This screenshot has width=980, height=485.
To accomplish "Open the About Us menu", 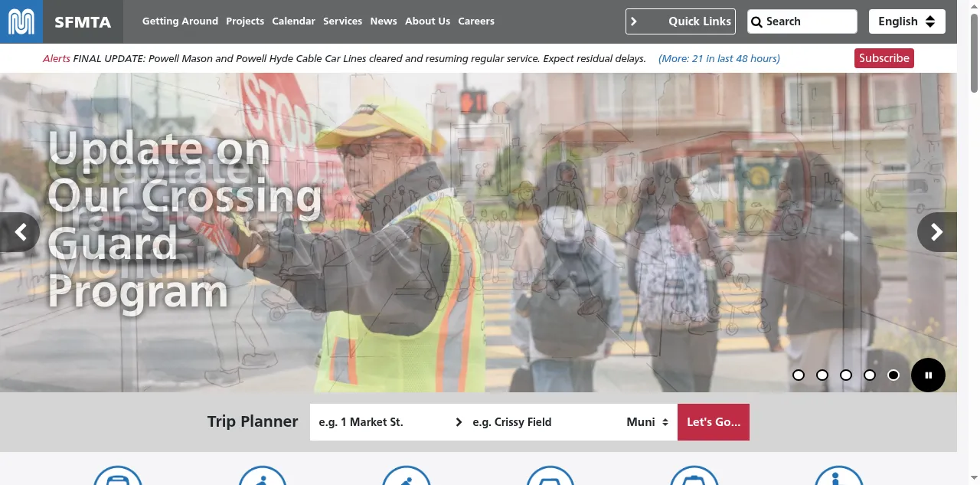I will [427, 21].
